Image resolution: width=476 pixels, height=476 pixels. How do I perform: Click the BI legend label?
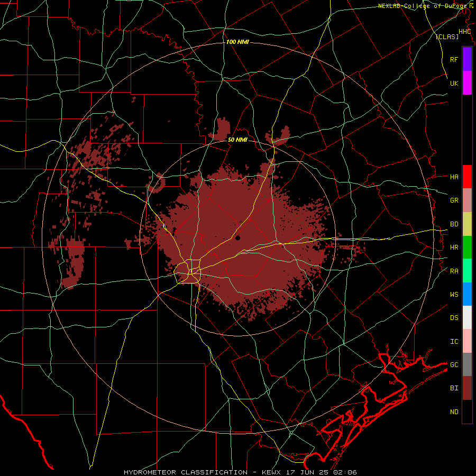454,388
